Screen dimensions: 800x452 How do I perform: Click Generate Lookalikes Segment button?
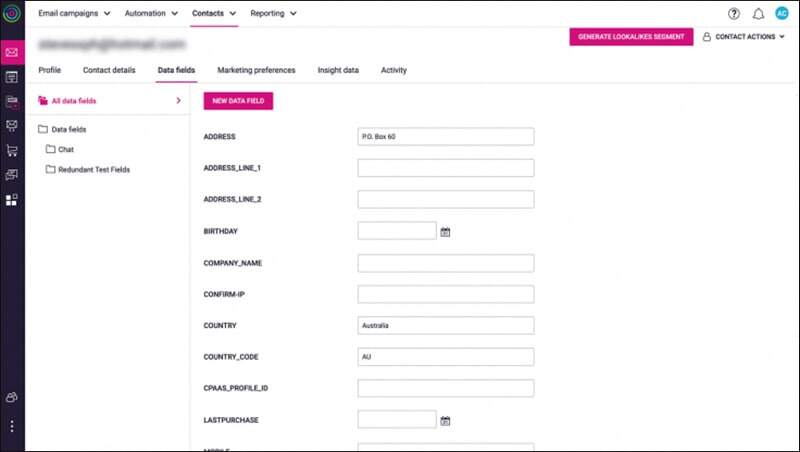[631, 37]
